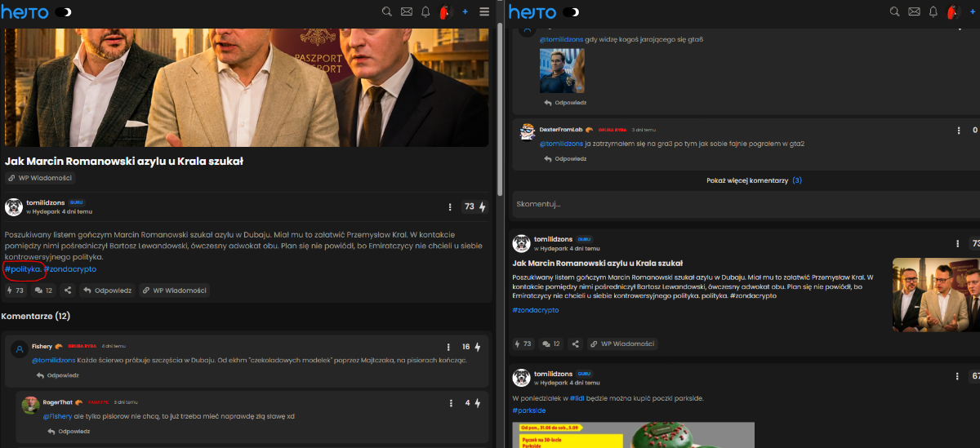
Task: Open three-dot menu on Fishery's comment
Action: point(449,347)
